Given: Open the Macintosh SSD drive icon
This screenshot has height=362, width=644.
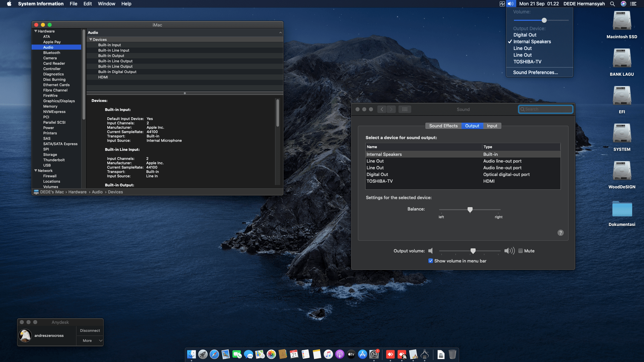Looking at the screenshot, I should [x=622, y=21].
